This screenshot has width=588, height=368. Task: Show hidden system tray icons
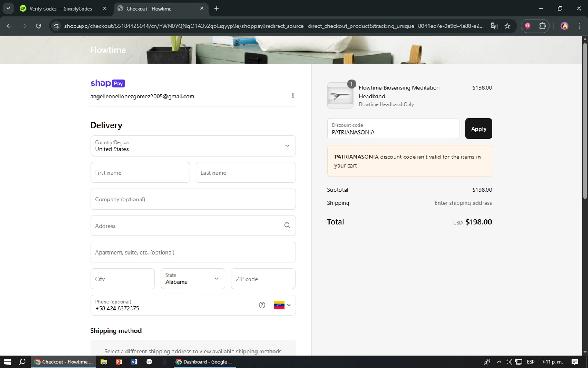(x=499, y=362)
